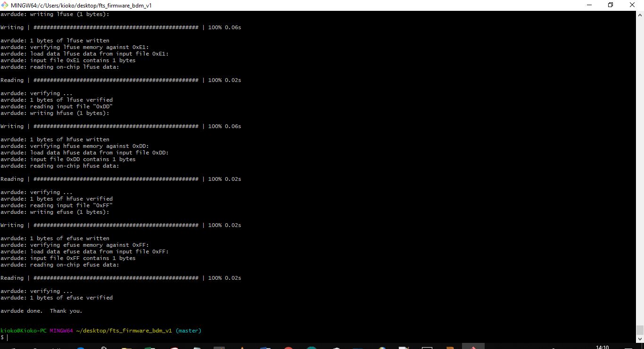Screen dimensions: 644x349
Task: Click "load data efuse data" line
Action: (84, 252)
